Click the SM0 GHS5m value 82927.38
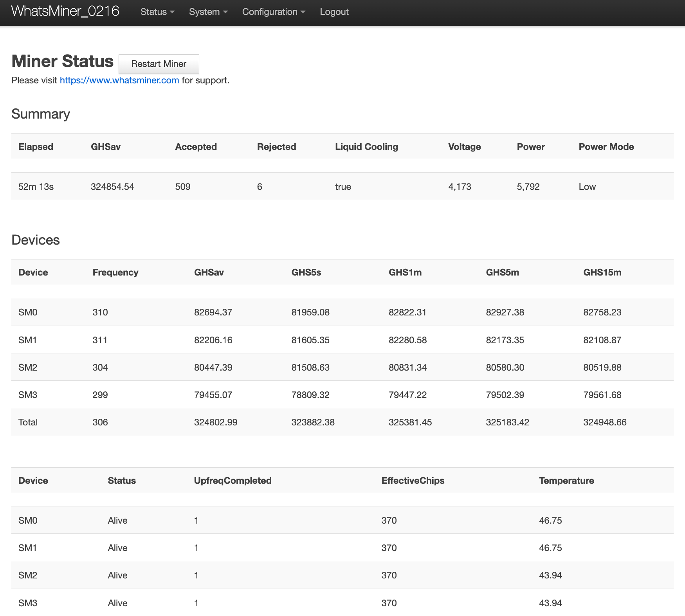Screen dimensions: 685x616 [505, 312]
